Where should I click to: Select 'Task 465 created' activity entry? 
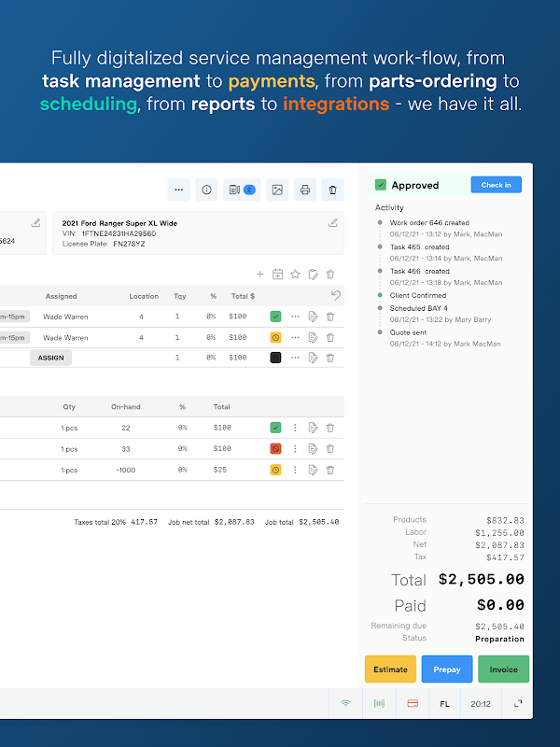[x=419, y=247]
